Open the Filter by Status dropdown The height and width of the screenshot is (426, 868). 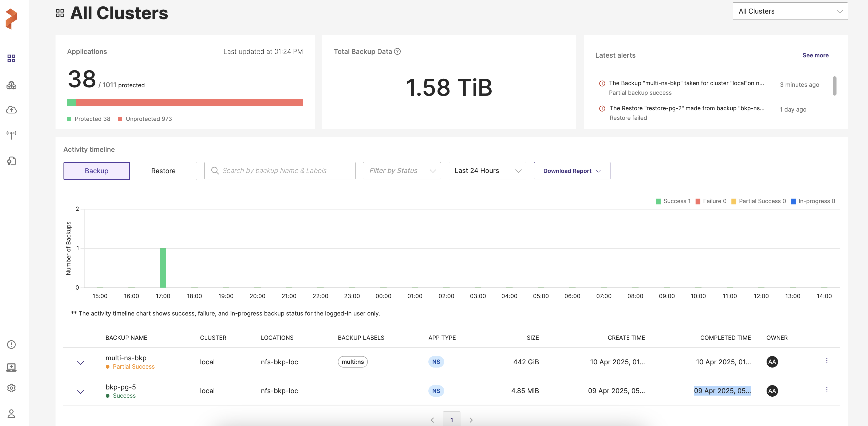click(402, 171)
